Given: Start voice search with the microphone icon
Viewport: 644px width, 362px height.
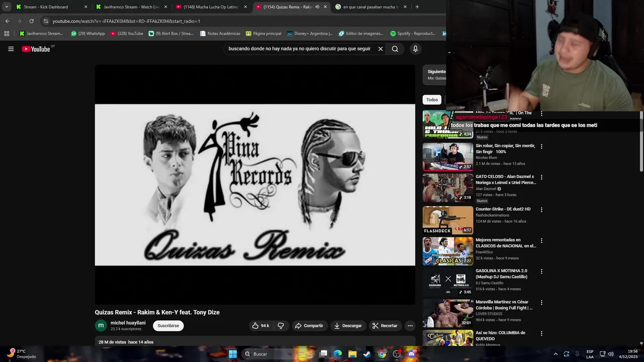Looking at the screenshot, I should (x=415, y=49).
